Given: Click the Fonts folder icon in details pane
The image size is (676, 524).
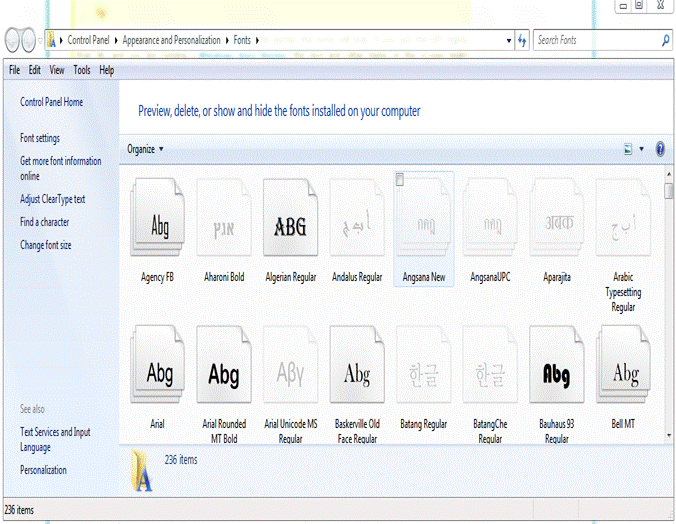Looking at the screenshot, I should tap(142, 471).
